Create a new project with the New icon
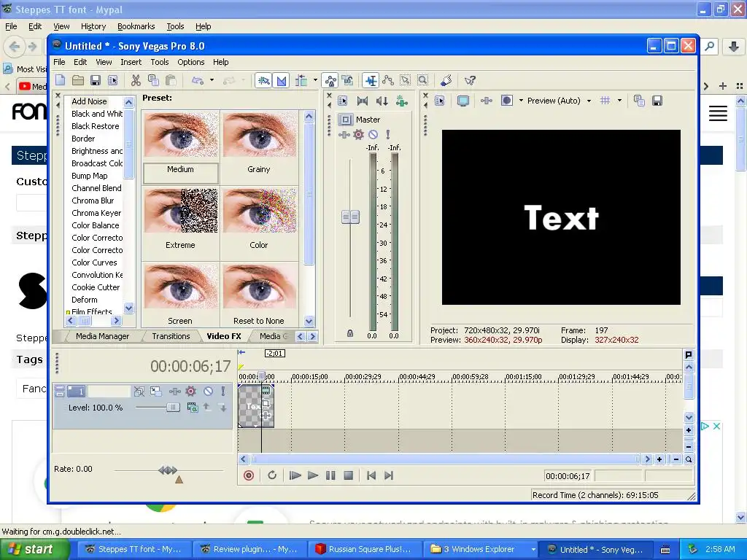This screenshot has width=747, height=560. tap(60, 80)
